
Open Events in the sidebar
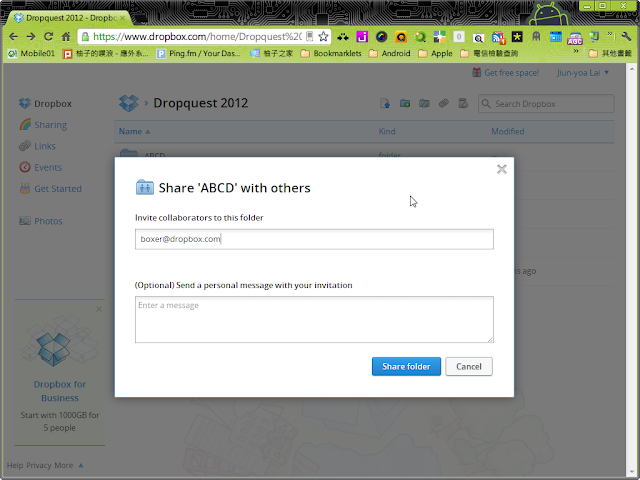click(x=40, y=167)
